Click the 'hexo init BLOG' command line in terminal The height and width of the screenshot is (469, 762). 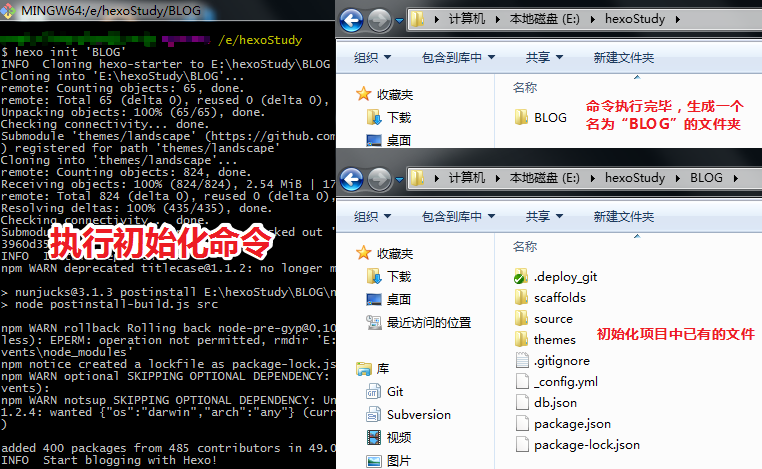(x=63, y=52)
